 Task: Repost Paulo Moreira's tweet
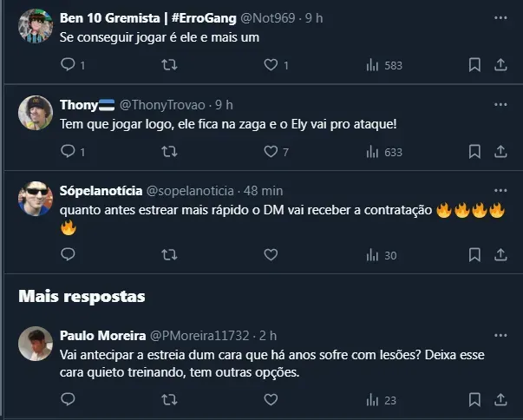click(170, 399)
